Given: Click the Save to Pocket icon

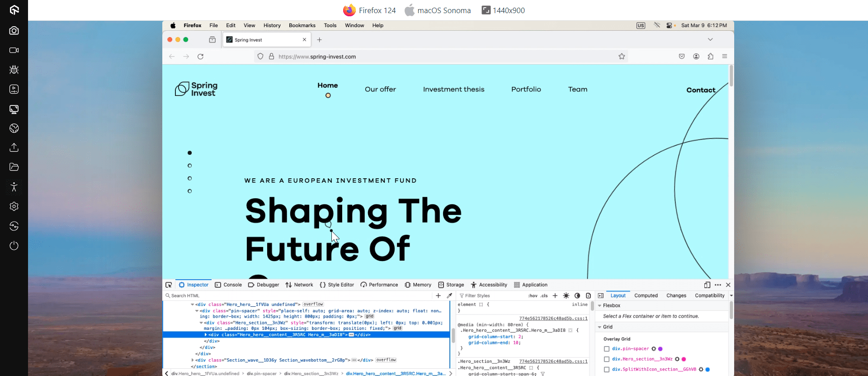Looking at the screenshot, I should point(682,57).
